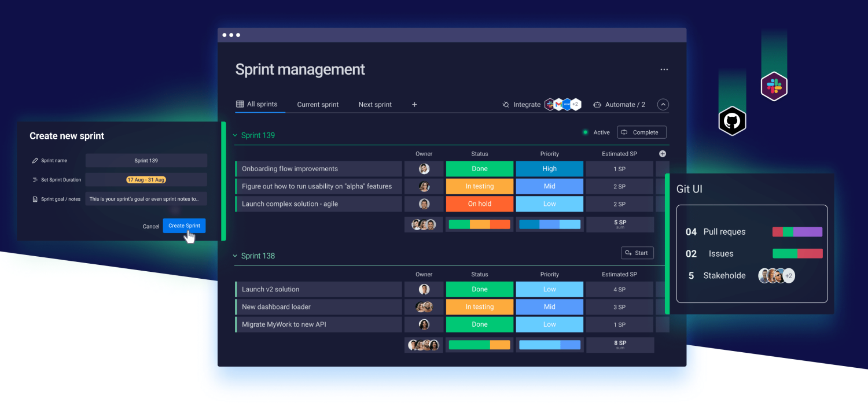Open Mid priority for New dashboard loader
This screenshot has height=410, width=868.
[550, 307]
